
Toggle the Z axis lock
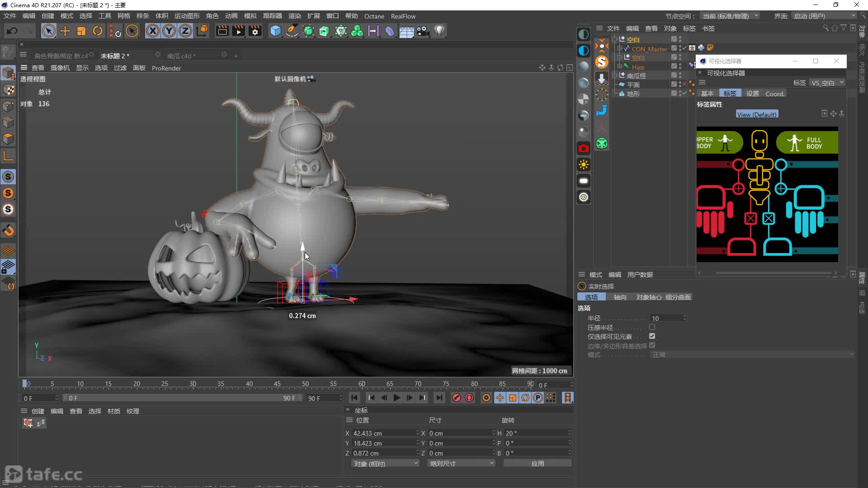pos(185,31)
